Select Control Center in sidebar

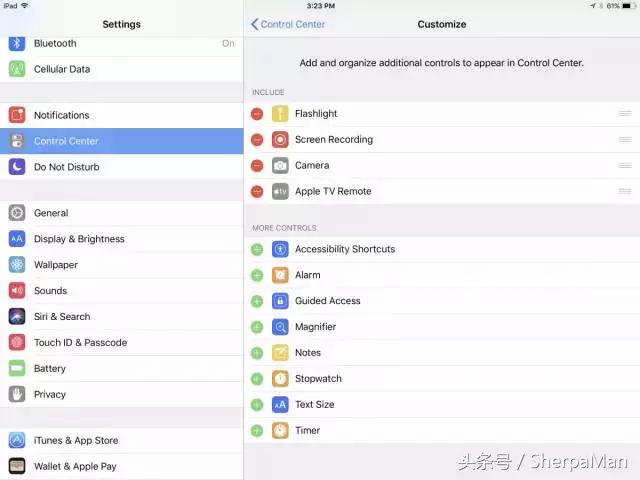click(122, 141)
